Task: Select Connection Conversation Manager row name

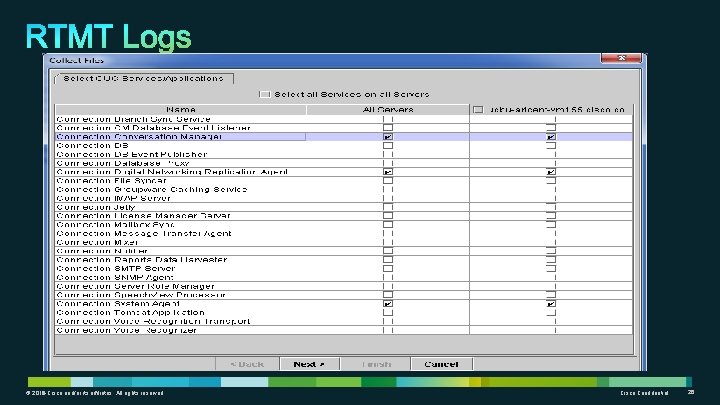Action: 139,137
